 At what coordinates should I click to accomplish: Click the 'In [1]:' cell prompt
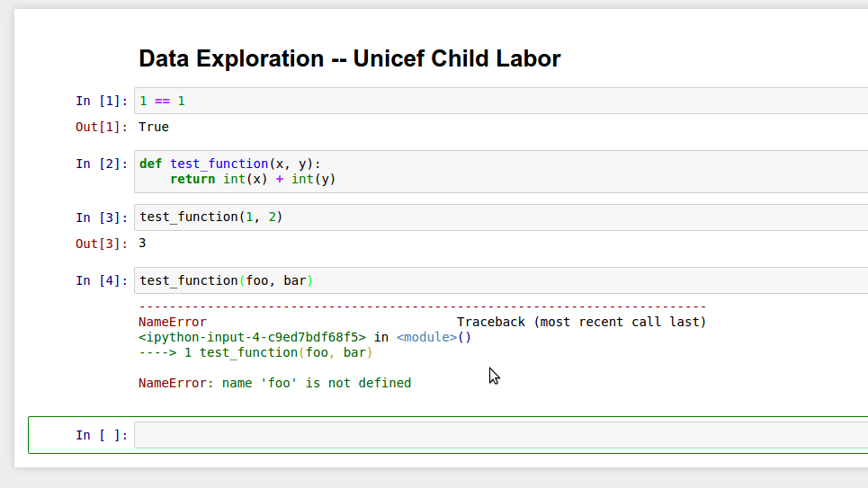[102, 101]
